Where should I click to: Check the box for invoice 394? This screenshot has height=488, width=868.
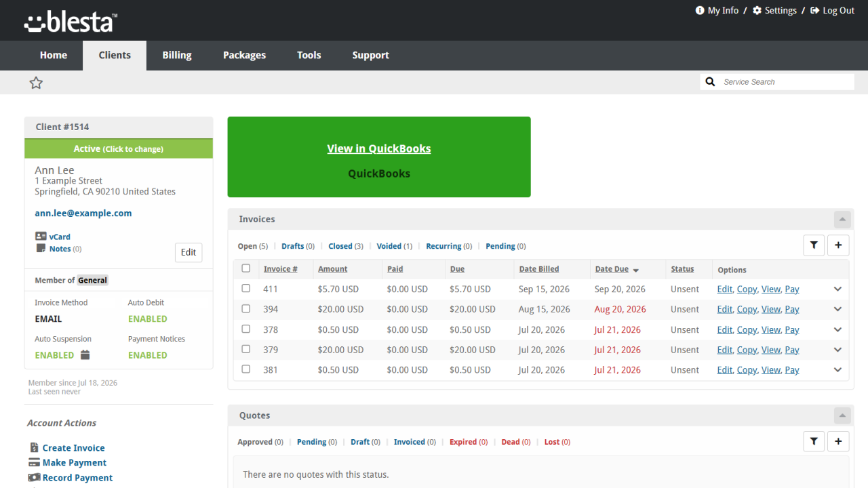coord(246,308)
